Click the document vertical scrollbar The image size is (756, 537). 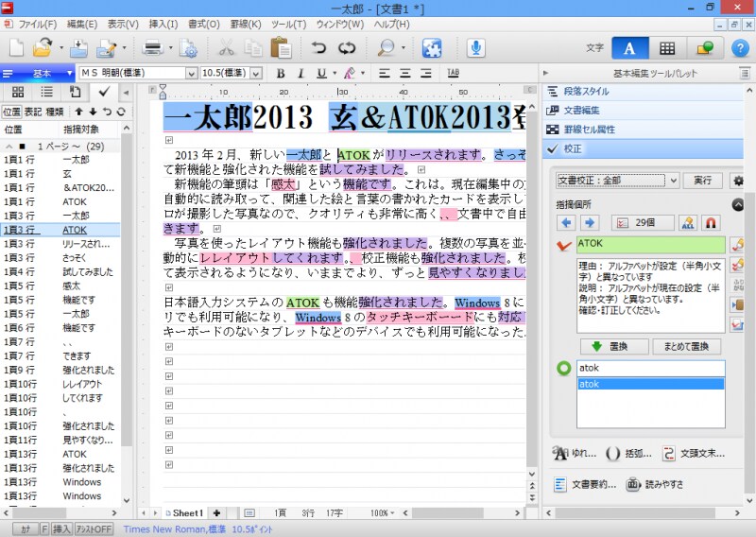(532, 289)
